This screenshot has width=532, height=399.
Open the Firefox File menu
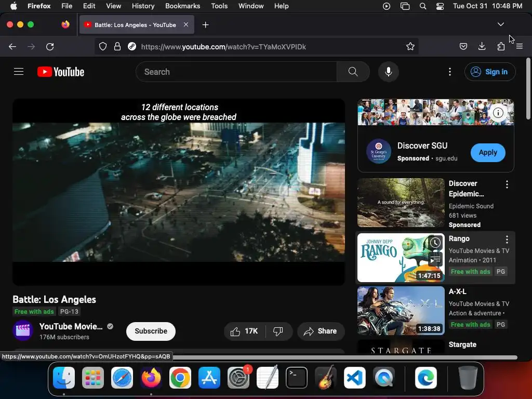pos(67,6)
